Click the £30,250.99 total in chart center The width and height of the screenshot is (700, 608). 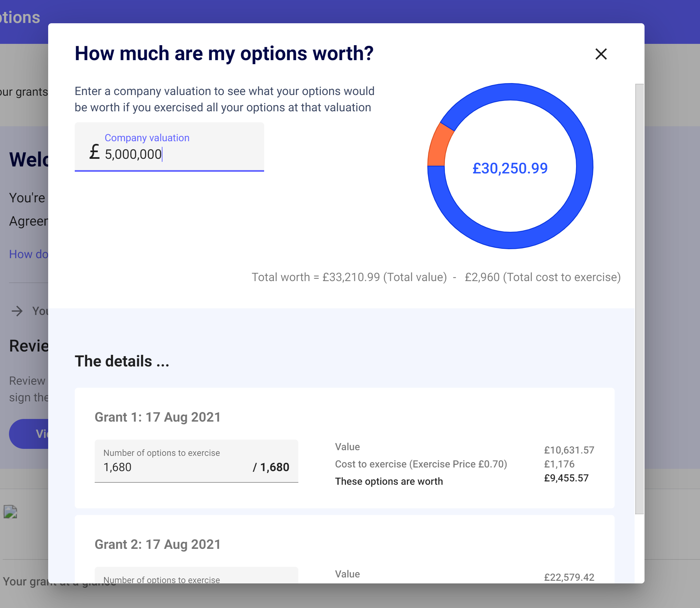click(510, 168)
